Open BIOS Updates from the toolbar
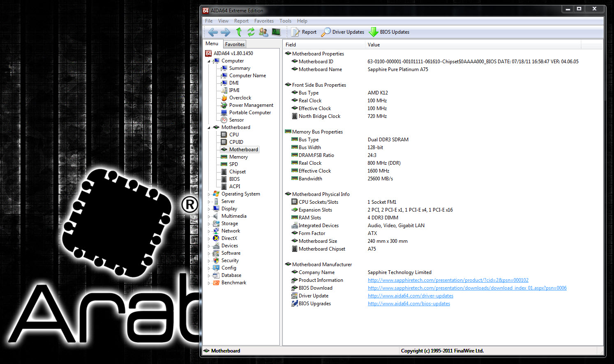The width and height of the screenshot is (614, 364). coord(389,32)
